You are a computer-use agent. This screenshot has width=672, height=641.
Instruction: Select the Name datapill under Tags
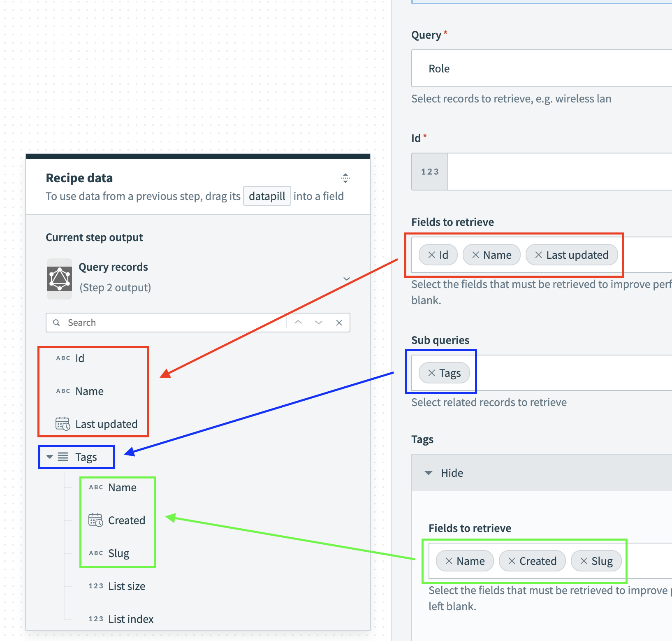coord(122,487)
